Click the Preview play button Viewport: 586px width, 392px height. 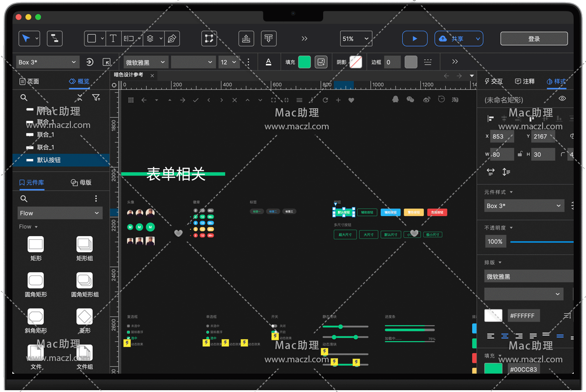click(x=415, y=39)
